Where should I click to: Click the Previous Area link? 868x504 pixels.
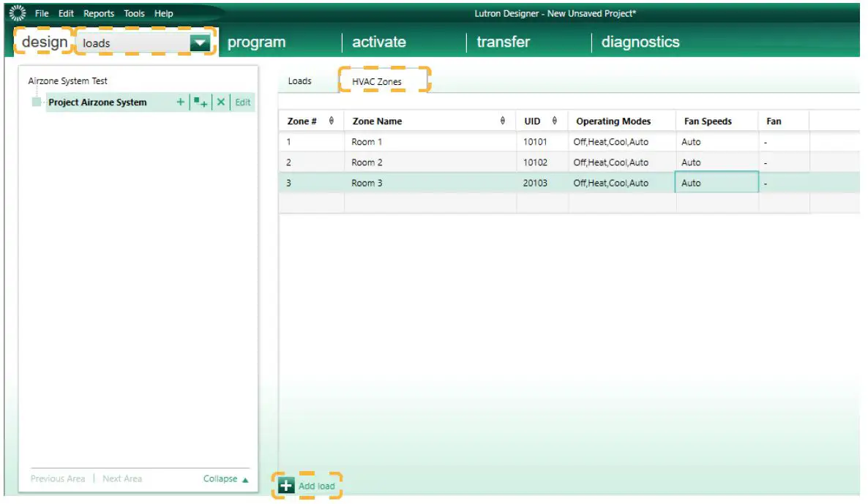tap(58, 478)
